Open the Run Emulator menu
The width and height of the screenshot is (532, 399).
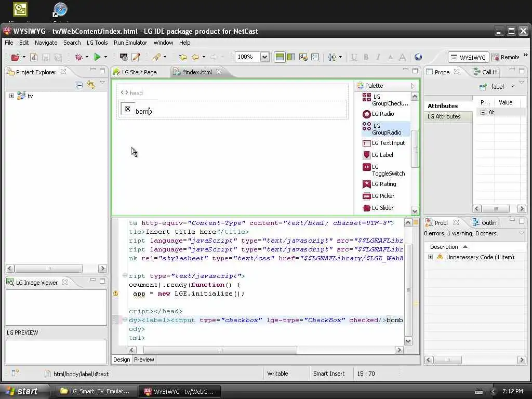point(130,43)
